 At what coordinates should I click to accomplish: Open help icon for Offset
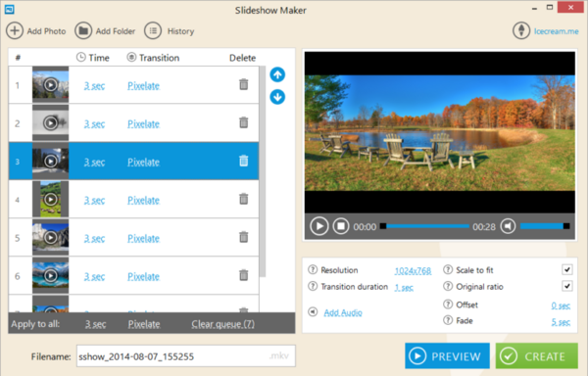point(448,305)
